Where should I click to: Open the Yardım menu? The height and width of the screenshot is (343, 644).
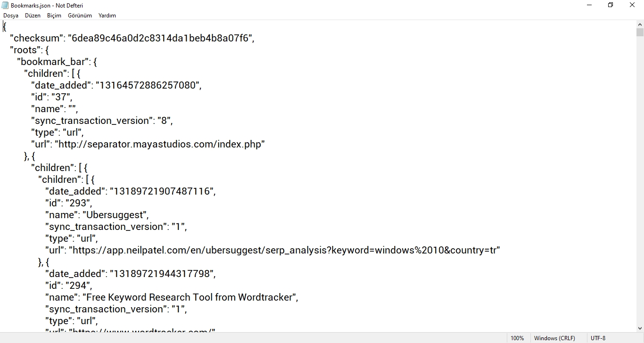point(107,15)
